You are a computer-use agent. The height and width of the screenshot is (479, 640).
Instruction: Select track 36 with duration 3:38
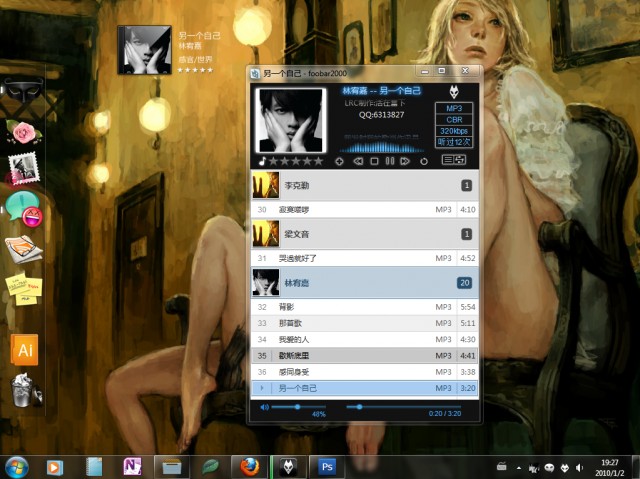click(x=364, y=372)
